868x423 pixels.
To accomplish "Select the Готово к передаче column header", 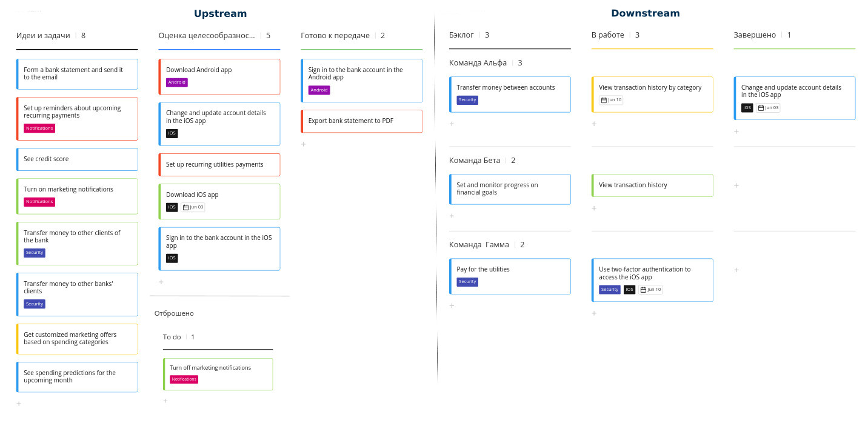I will [335, 36].
